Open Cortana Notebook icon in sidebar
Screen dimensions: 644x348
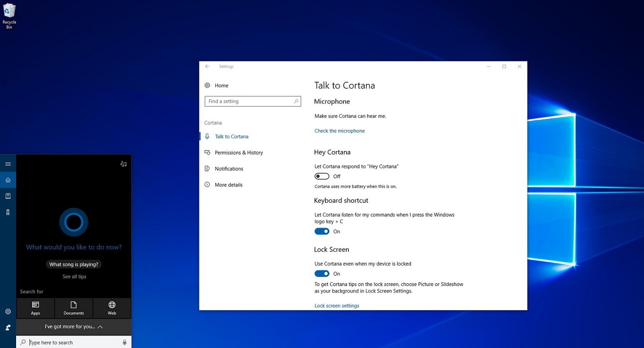click(x=8, y=196)
